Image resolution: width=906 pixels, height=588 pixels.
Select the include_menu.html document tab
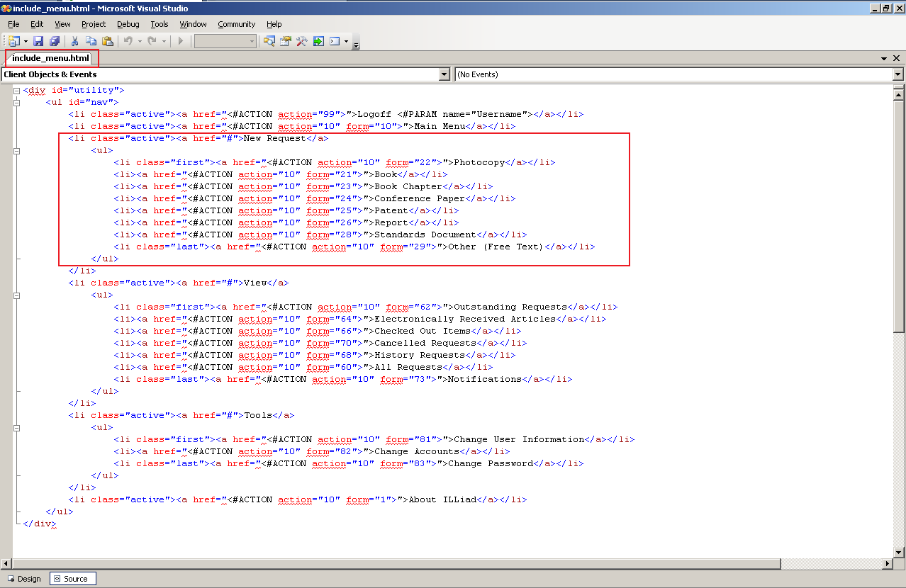point(51,58)
